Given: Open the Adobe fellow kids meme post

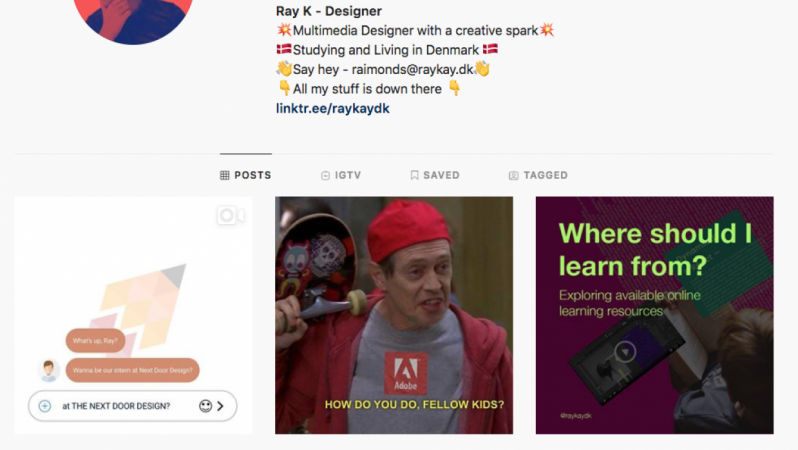Looking at the screenshot, I should click(x=394, y=315).
